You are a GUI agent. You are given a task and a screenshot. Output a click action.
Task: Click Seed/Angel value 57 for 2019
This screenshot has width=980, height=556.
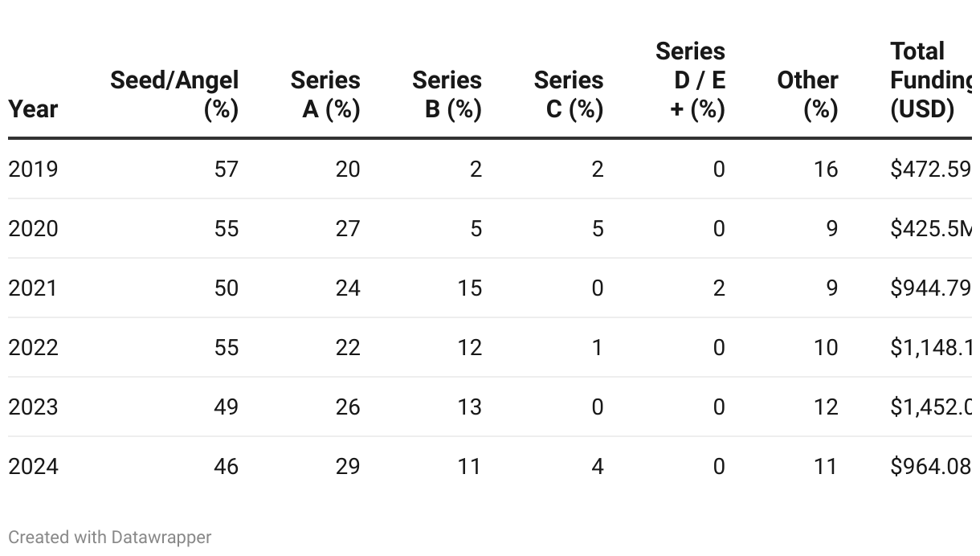[x=227, y=169]
